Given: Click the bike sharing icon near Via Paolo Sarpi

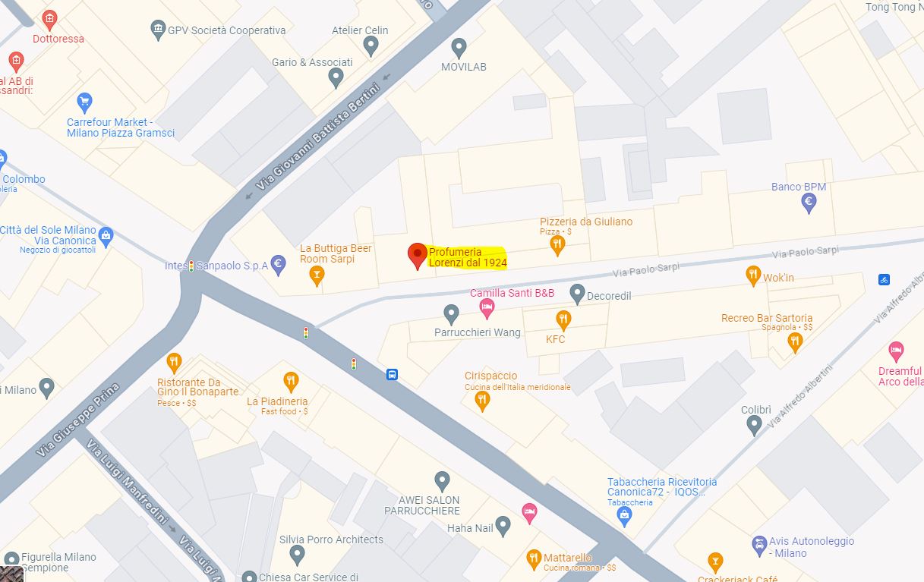Looking at the screenshot, I should click(x=884, y=279).
